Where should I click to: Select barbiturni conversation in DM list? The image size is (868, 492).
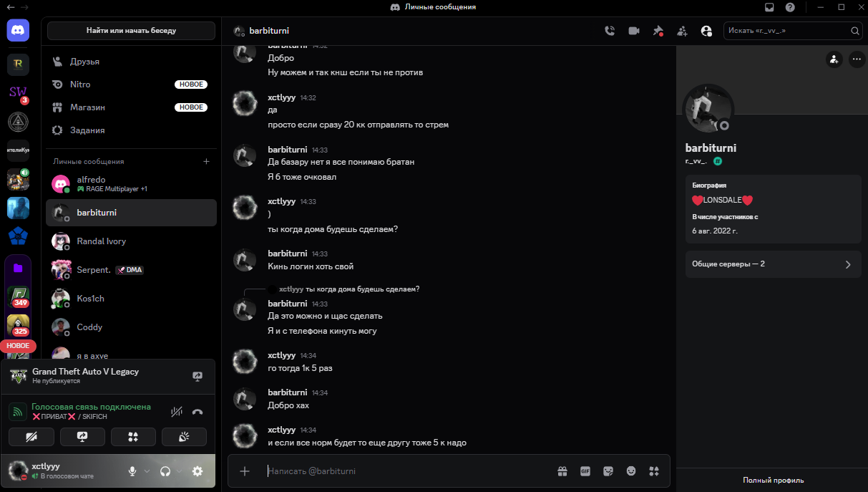(131, 213)
